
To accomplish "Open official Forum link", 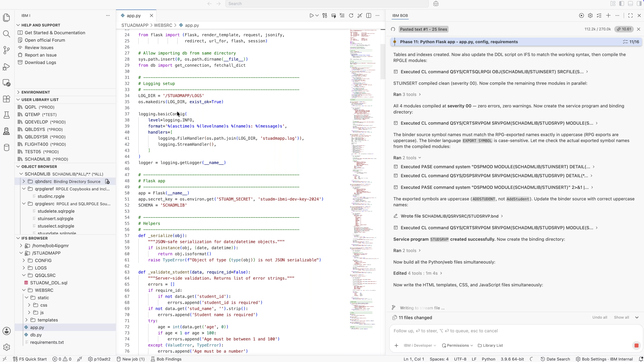I will [x=45, y=40].
